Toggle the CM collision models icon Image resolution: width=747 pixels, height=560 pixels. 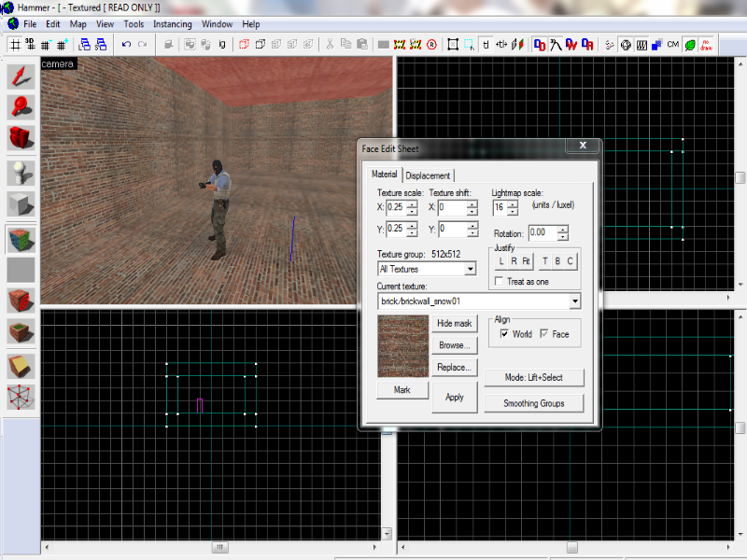click(x=672, y=45)
